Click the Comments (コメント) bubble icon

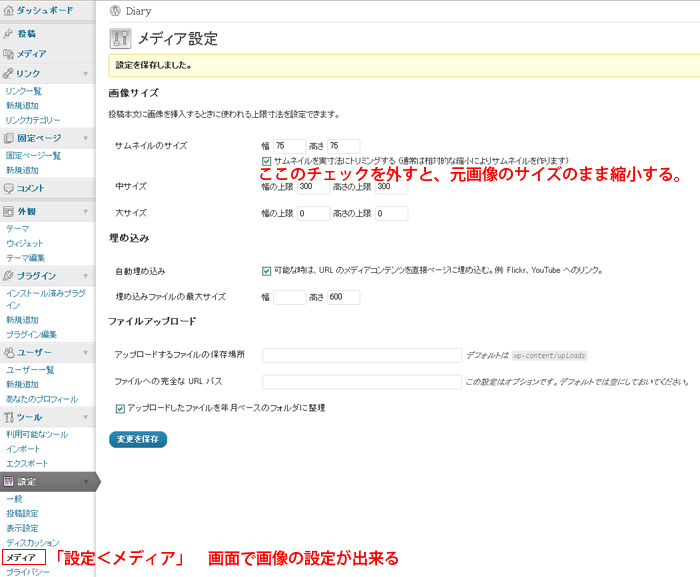[x=9, y=188]
